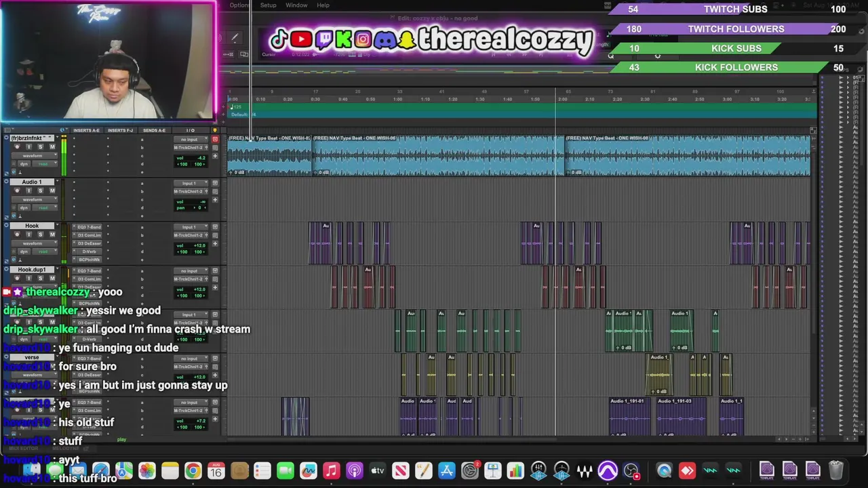Toggle input monitoring on brzinfnkt track
Image resolution: width=868 pixels, height=488 pixels.
28,147
